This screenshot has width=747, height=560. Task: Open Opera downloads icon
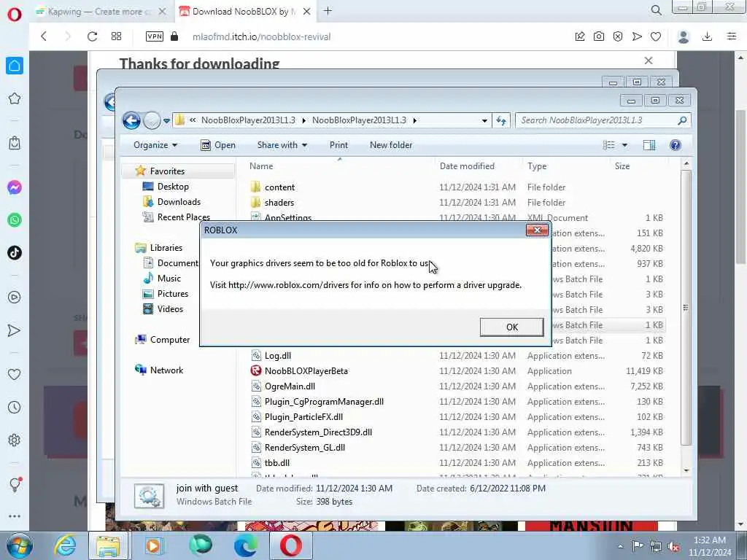click(x=708, y=36)
